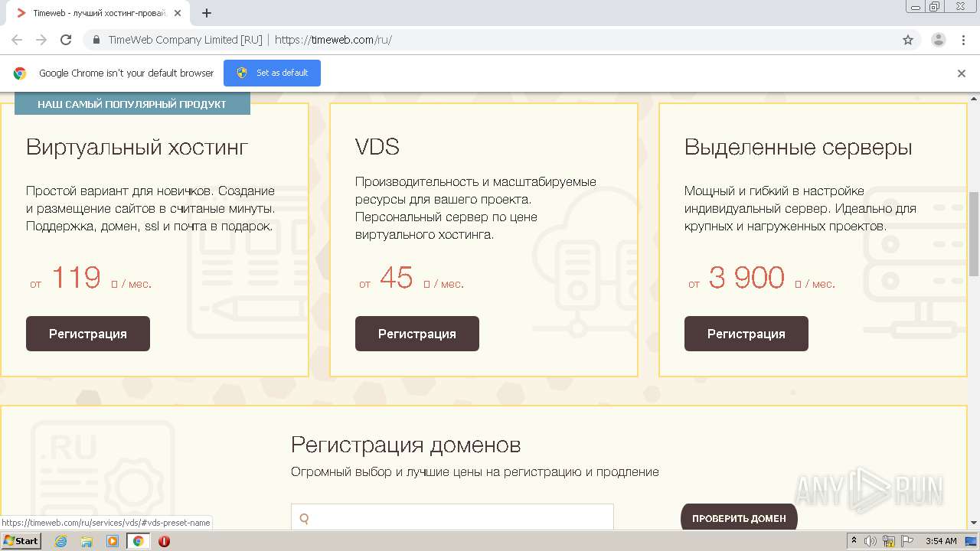
Task: Open the Выделенные серверы heading
Action: pos(799,147)
